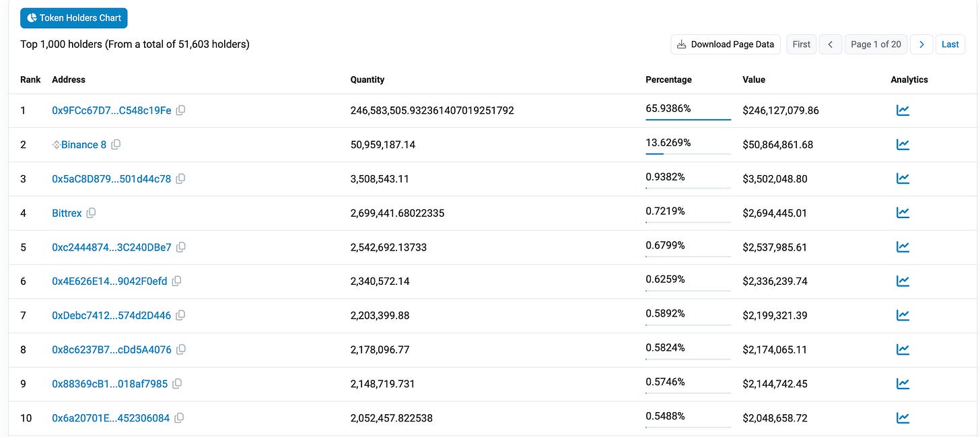The image size is (980, 437).
Task: Open address 0x4E626E14...9042F0efd
Action: [x=110, y=281]
